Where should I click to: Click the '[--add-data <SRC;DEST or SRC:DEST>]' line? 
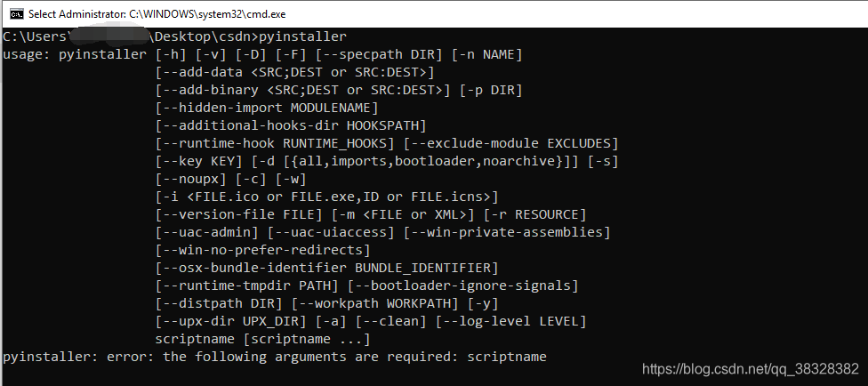(295, 73)
